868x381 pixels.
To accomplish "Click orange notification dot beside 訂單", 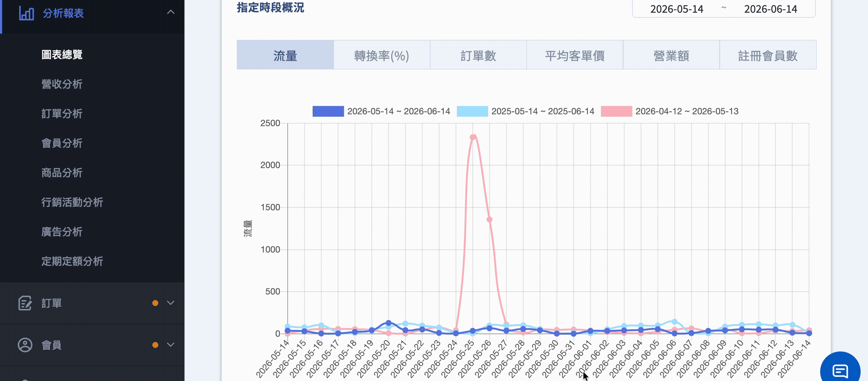I will click(x=155, y=303).
